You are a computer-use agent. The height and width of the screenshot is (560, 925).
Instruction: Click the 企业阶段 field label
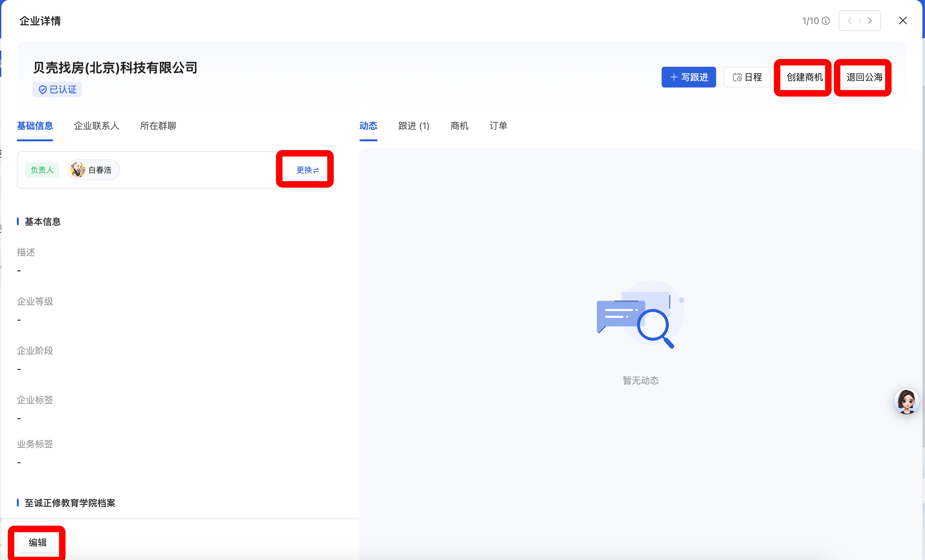point(35,351)
